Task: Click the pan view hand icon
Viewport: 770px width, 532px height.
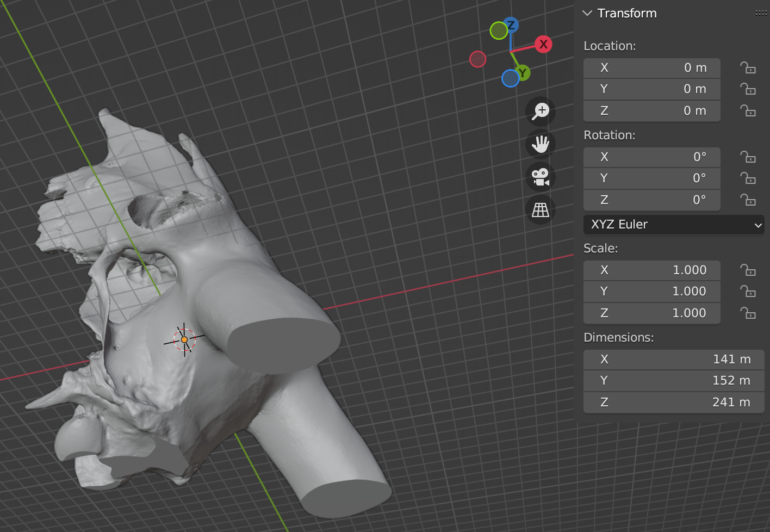Action: coord(541,144)
